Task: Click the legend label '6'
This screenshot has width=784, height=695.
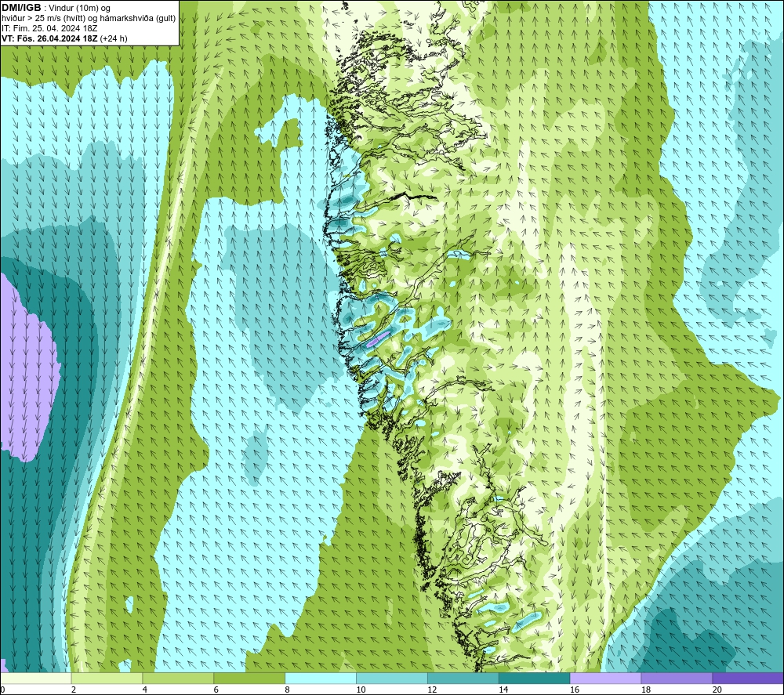Action: tap(216, 690)
